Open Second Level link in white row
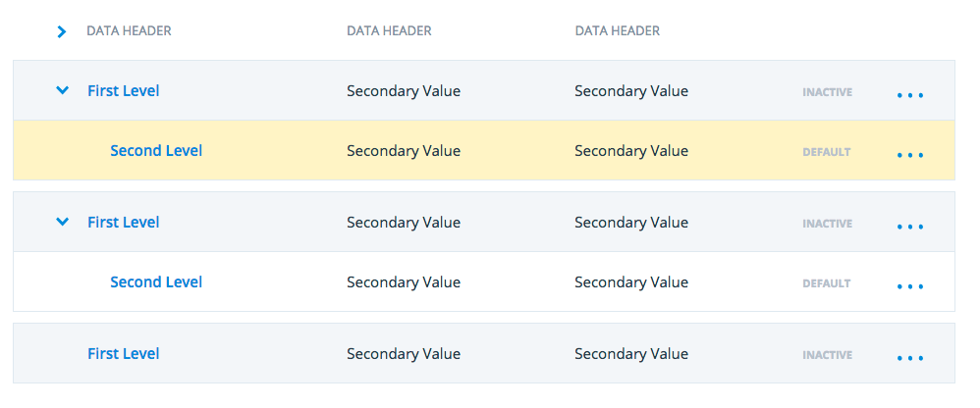This screenshot has height=408, width=980. [x=156, y=282]
